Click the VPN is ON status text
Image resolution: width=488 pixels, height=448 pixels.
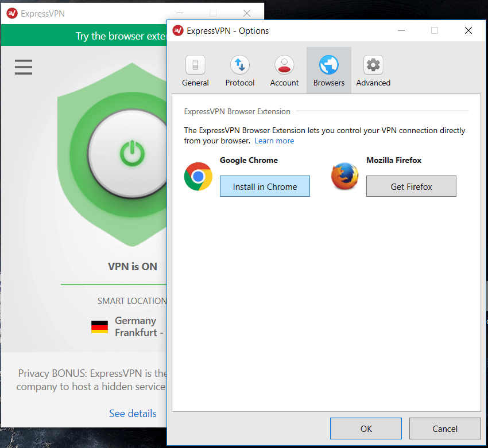click(133, 267)
